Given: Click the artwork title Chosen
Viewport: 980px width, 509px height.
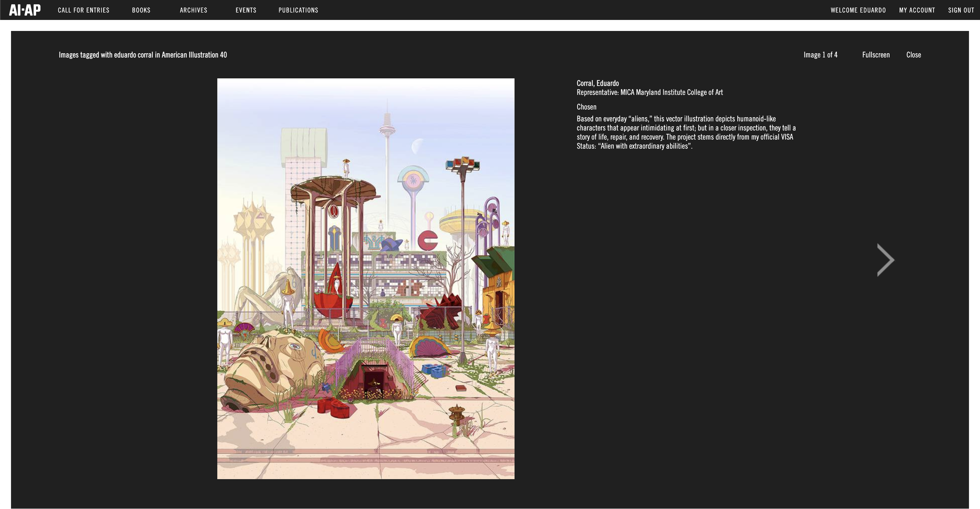Looking at the screenshot, I should (x=586, y=107).
